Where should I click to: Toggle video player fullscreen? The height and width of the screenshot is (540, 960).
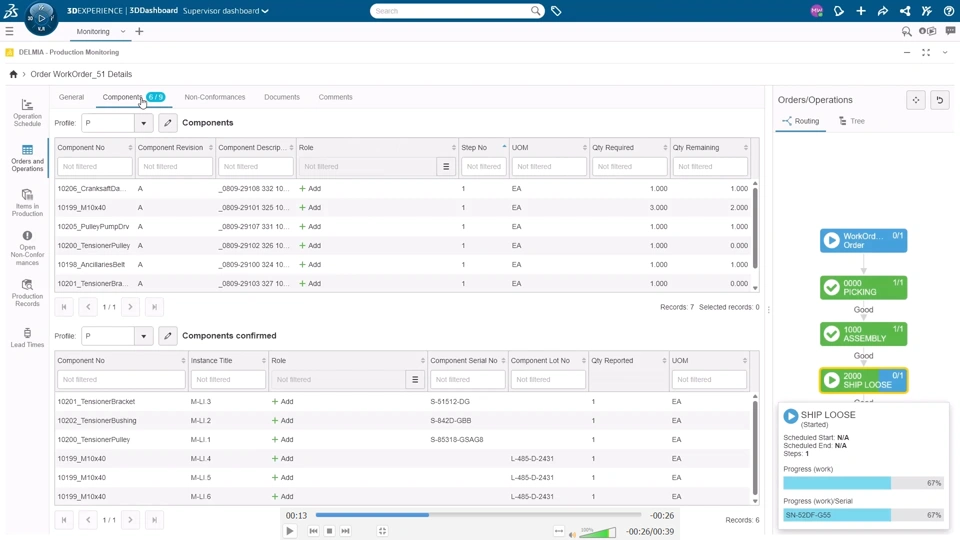tap(382, 531)
